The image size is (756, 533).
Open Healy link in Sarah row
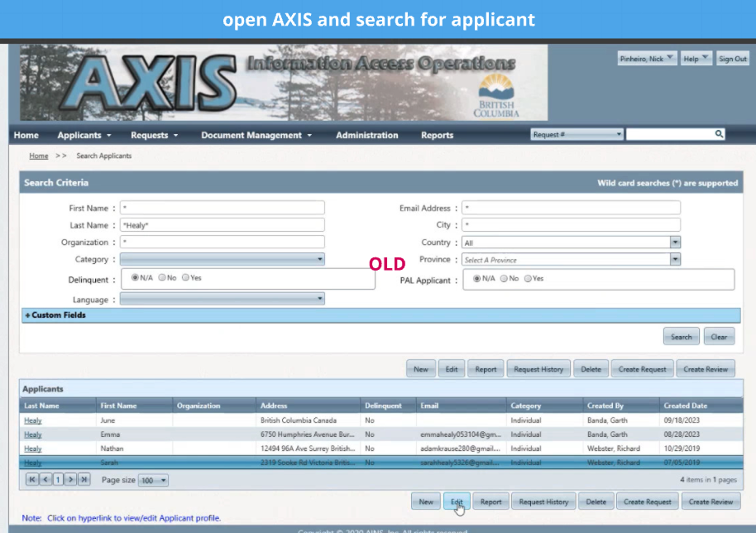(33, 463)
